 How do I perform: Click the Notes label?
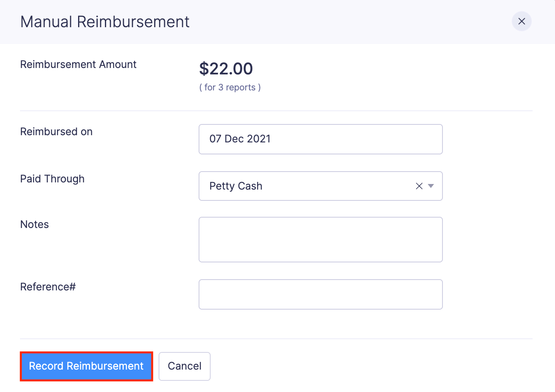pos(34,224)
